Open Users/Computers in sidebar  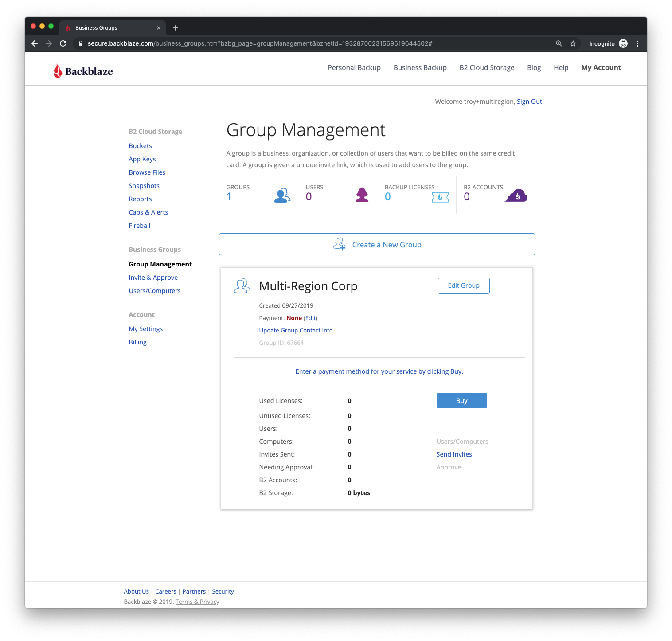click(155, 291)
